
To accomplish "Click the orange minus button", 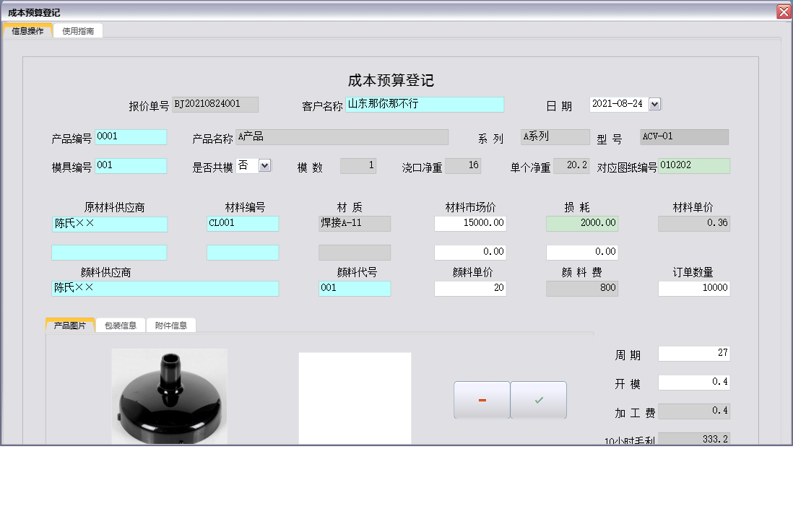I will 482,399.
